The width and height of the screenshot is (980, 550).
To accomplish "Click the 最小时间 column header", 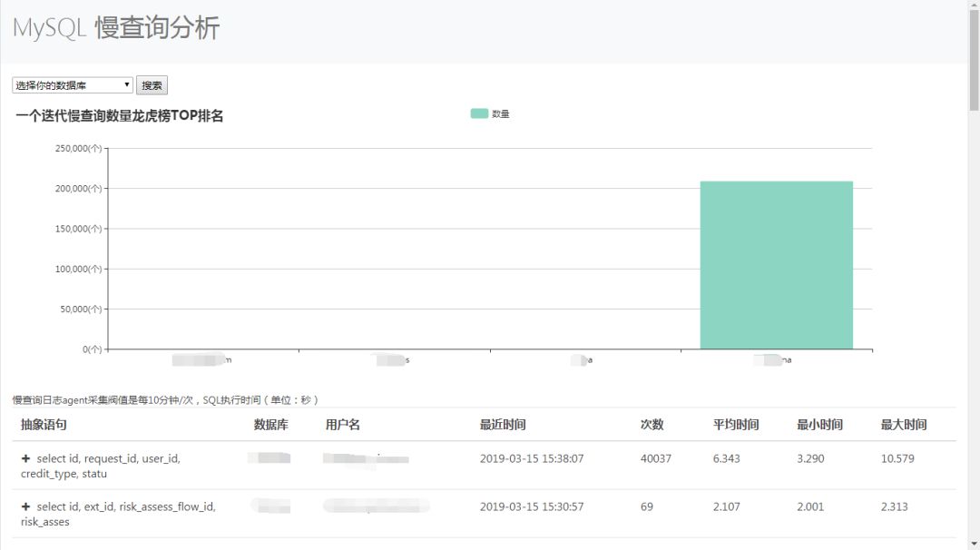I will click(819, 425).
